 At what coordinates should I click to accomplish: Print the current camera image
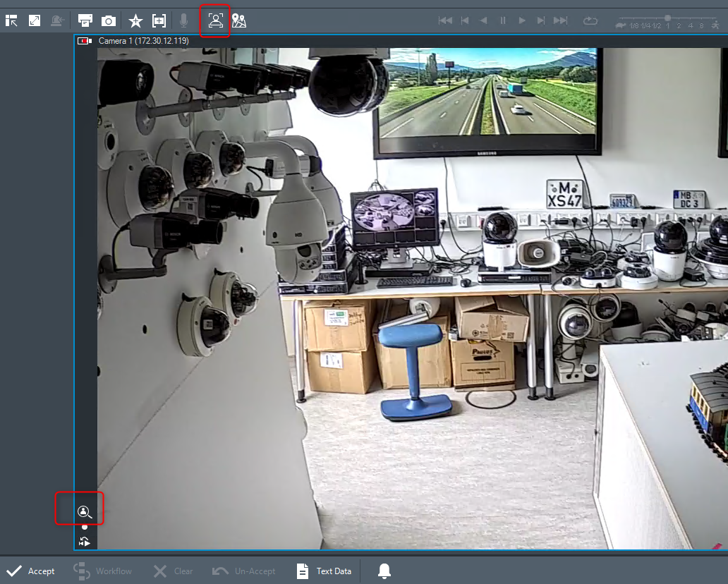point(85,20)
